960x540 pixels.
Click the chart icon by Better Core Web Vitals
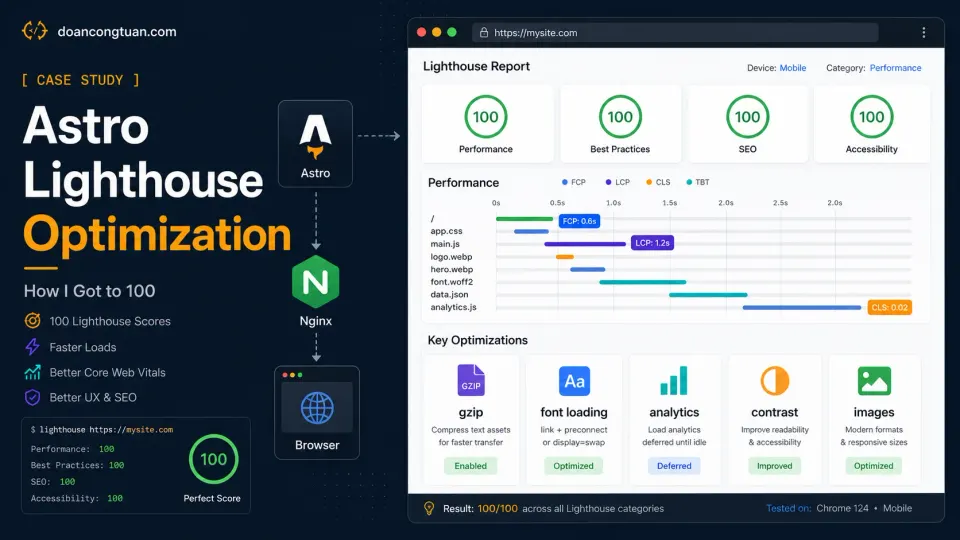32,372
